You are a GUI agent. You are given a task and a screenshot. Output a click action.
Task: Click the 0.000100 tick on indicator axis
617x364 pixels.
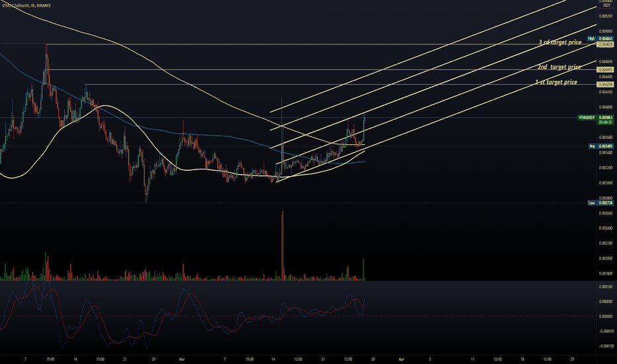click(606, 287)
